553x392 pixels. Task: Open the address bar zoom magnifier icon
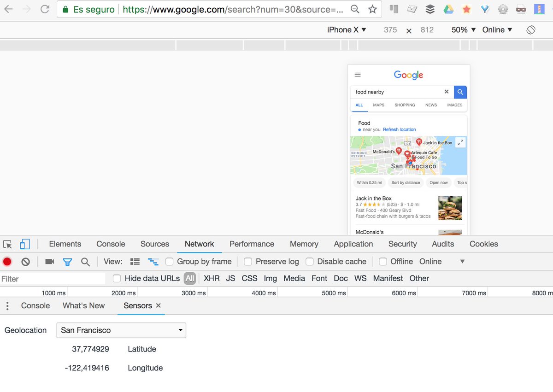point(355,9)
